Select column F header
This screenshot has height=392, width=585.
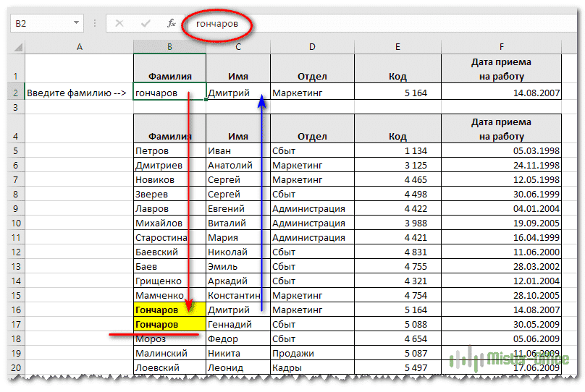click(501, 47)
